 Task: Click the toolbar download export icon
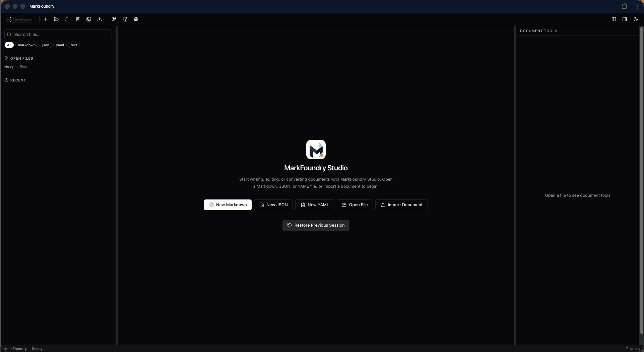[100, 19]
